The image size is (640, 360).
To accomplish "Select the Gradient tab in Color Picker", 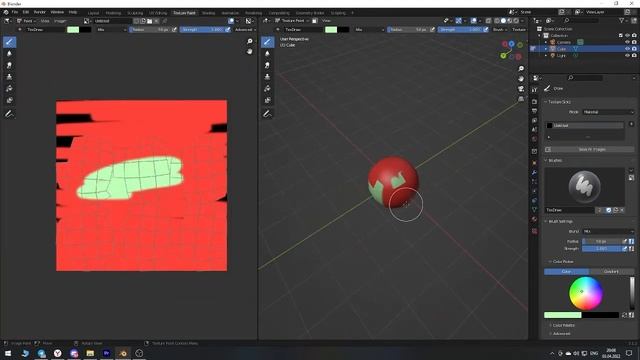I will pos(611,271).
